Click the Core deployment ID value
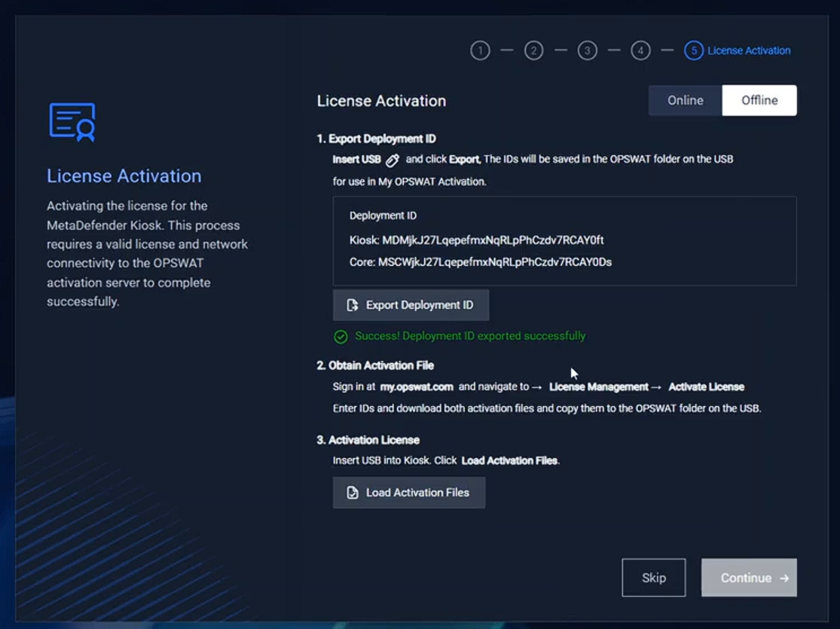The height and width of the screenshot is (629, 840). 494,262
